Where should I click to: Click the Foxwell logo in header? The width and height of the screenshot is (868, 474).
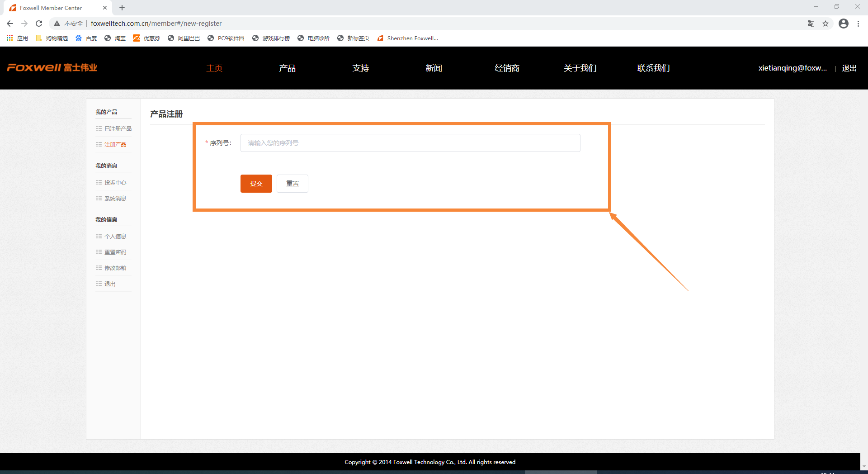point(52,68)
